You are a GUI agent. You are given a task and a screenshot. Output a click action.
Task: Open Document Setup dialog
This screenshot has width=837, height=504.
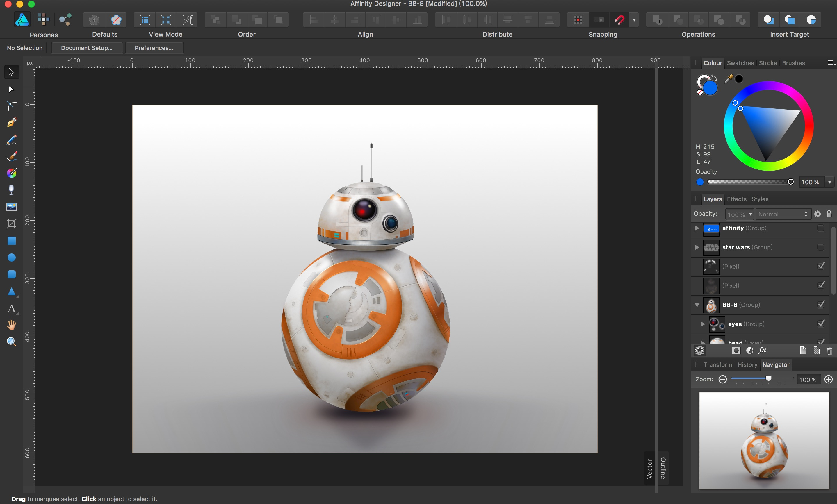87,48
